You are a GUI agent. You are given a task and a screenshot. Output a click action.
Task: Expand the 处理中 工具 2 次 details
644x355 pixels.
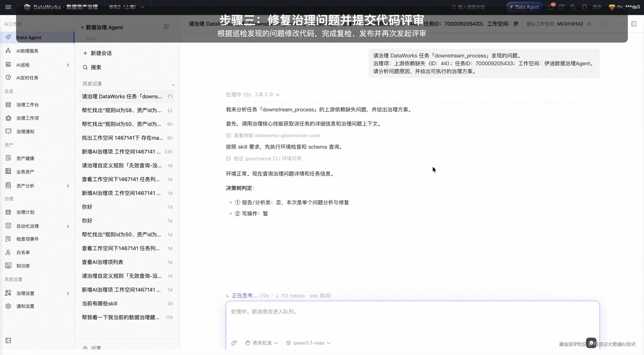(253, 95)
